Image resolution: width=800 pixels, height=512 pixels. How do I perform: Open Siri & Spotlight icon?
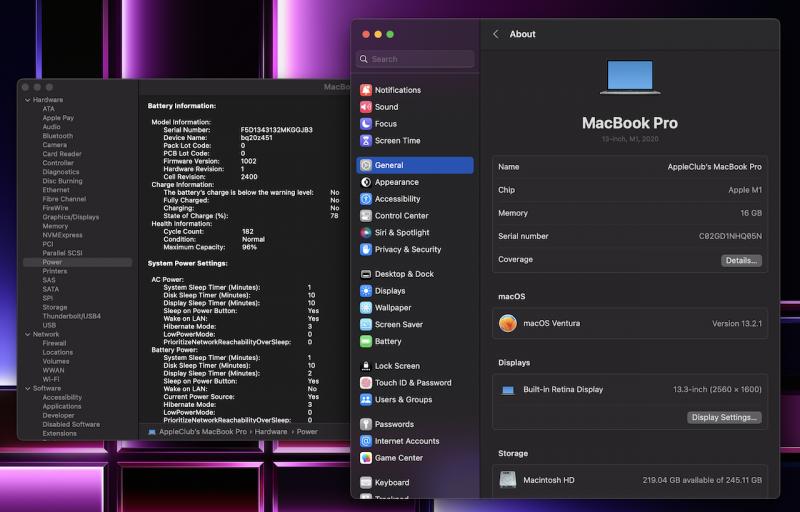pos(365,233)
